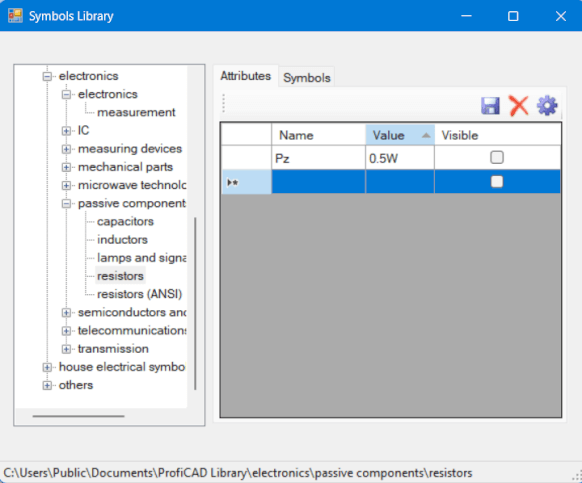The height and width of the screenshot is (483, 582).
Task: Click the Name column header
Action: (318, 135)
